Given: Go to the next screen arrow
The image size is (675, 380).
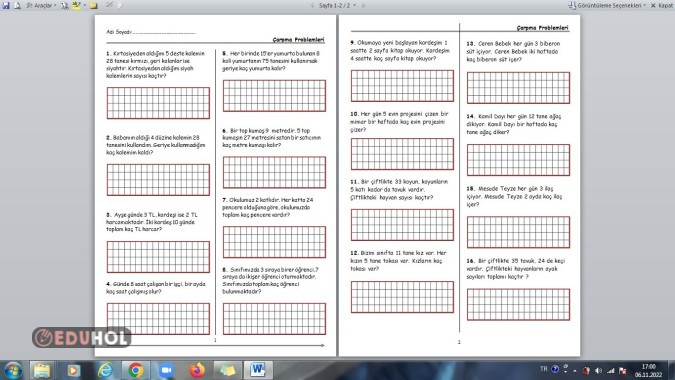Looking at the screenshot, I should tap(363, 6).
